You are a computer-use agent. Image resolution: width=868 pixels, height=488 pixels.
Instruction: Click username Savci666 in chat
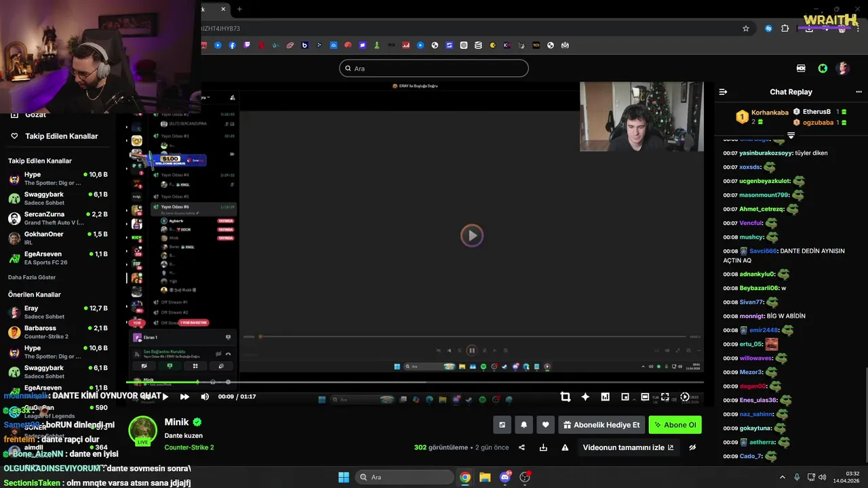point(763,251)
